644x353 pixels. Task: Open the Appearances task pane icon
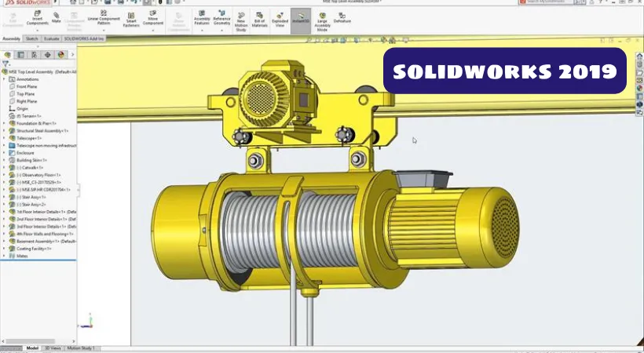[639, 88]
